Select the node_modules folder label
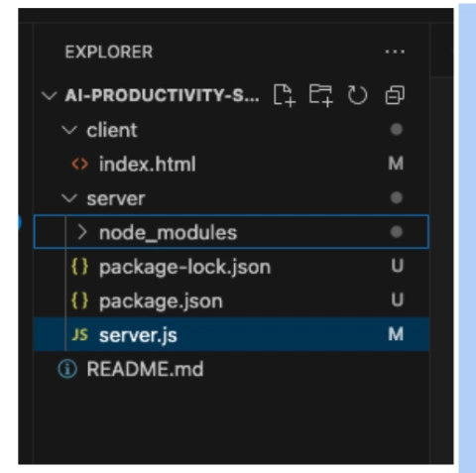This screenshot has width=476, height=473. click(x=168, y=233)
